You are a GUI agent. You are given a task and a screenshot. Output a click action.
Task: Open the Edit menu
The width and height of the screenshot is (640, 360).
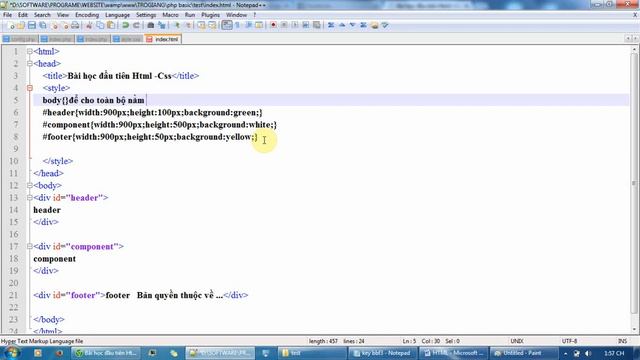coord(23,15)
